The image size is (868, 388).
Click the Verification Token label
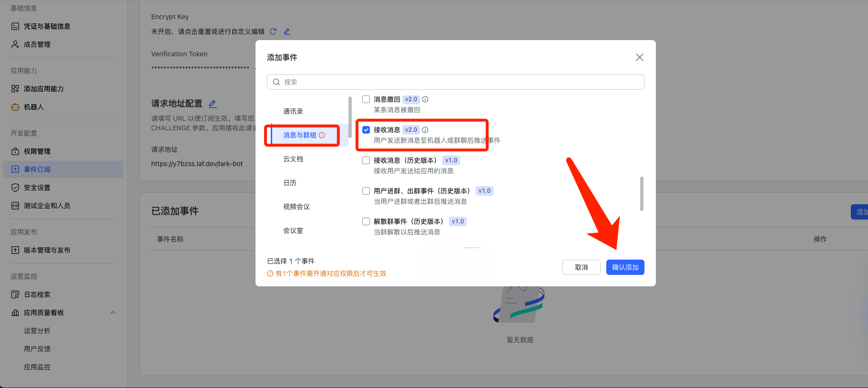179,54
